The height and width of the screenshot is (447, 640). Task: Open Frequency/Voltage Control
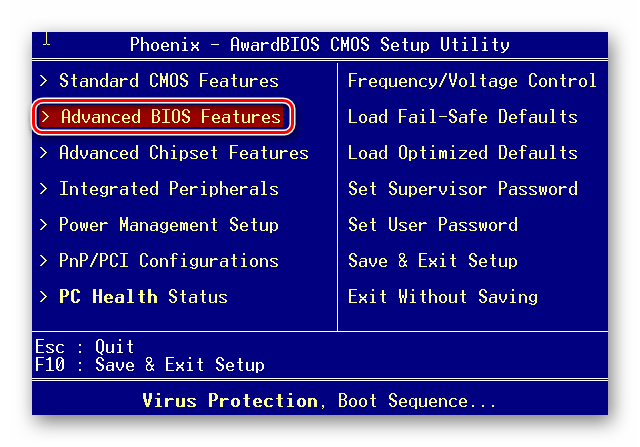point(472,81)
